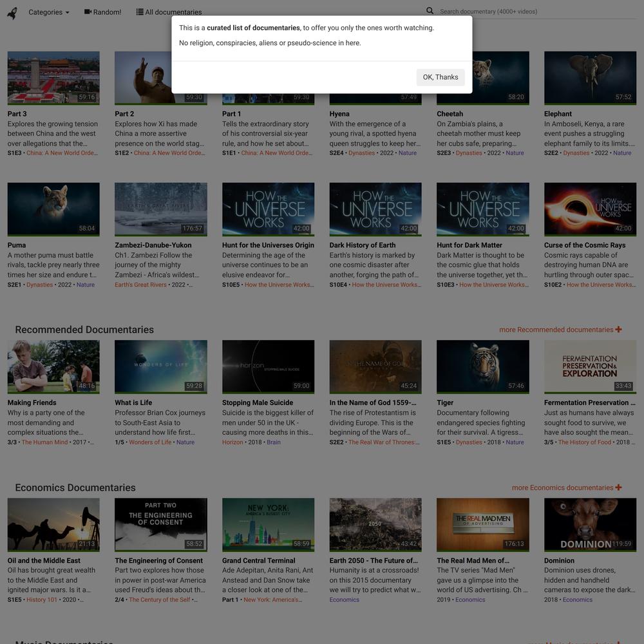Open Zambezi-Danube-Yukon thumbnail
This screenshot has height=644, width=644.
click(x=160, y=209)
